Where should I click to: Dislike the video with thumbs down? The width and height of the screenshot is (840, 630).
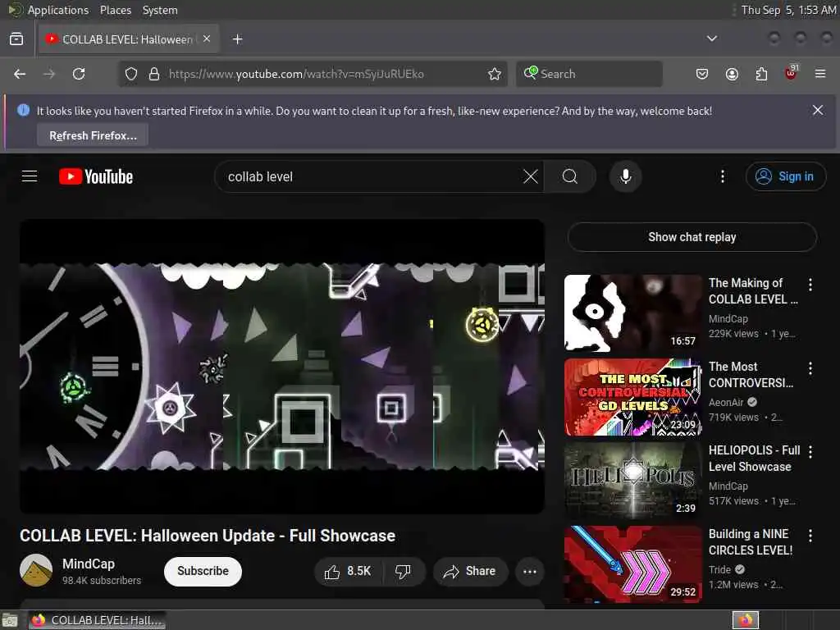(x=403, y=571)
